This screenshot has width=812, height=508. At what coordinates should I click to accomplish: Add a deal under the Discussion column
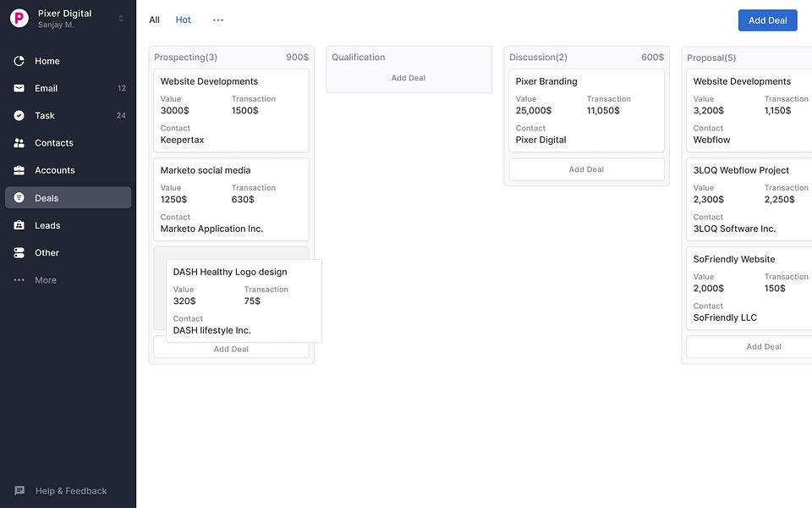(586, 168)
